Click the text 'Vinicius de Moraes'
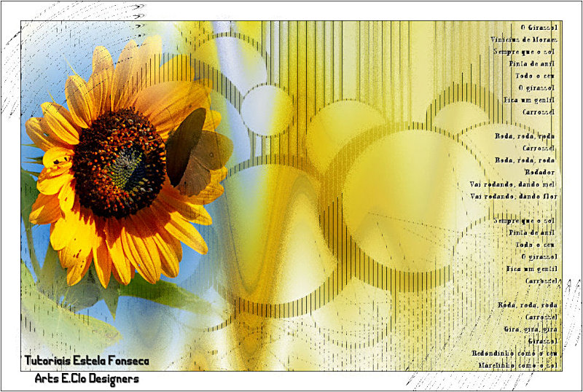This screenshot has height=392, width=583. click(523, 39)
